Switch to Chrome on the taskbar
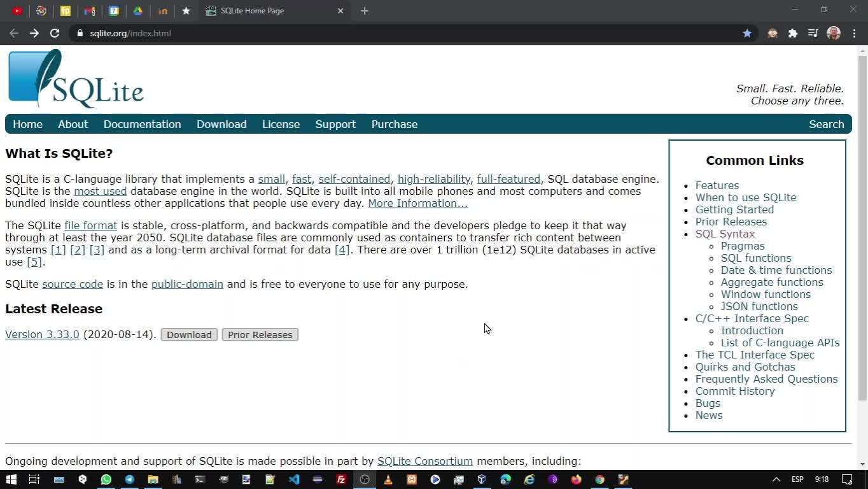Image resolution: width=868 pixels, height=489 pixels. (599, 479)
